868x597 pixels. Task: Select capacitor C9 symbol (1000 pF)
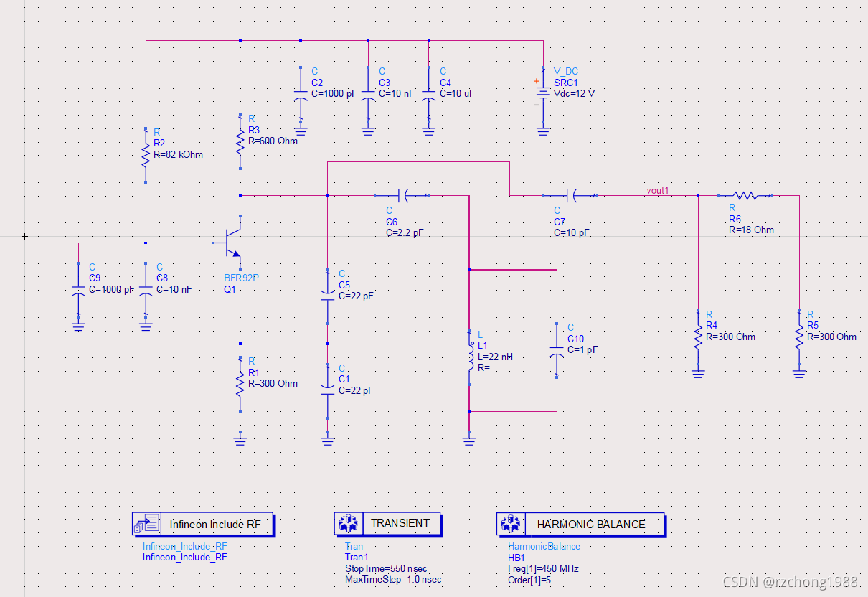point(78,290)
